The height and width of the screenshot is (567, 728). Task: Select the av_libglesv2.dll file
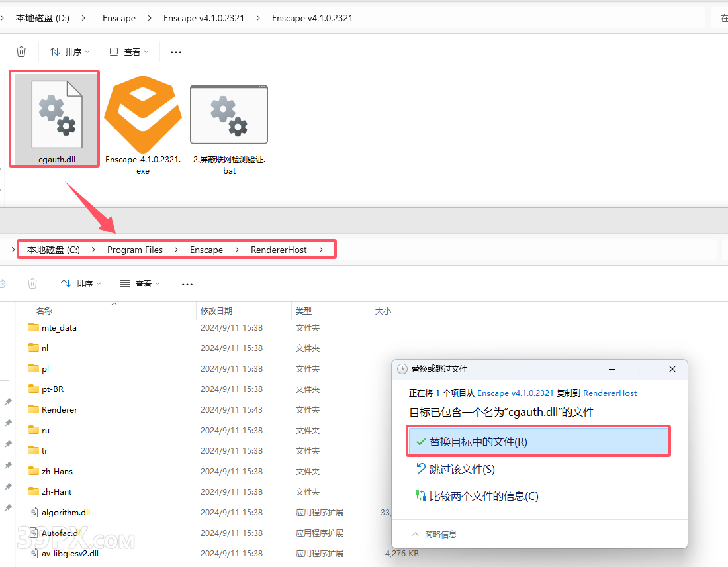pos(70,553)
